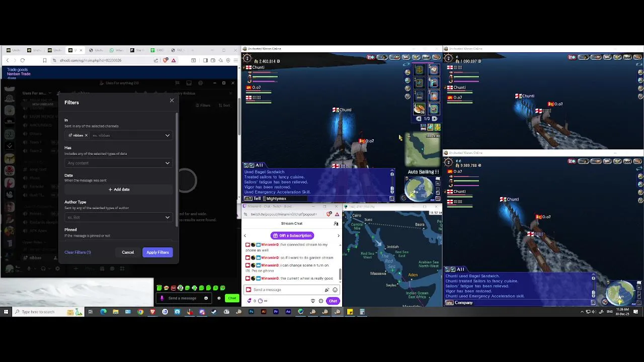Image resolution: width=644 pixels, height=362 pixels.
Task: Open the Has 'Any content' dropdown
Action: tap(118, 163)
